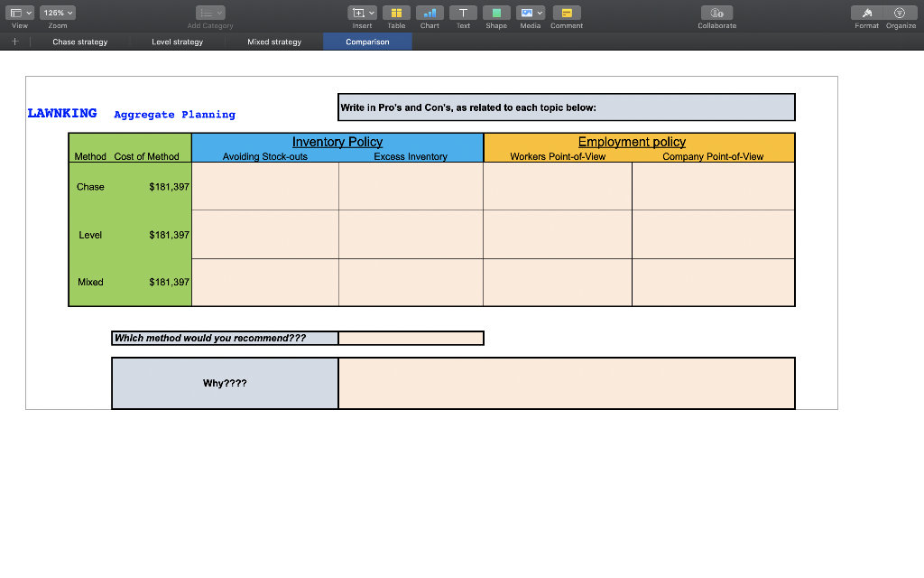This screenshot has height=578, width=924.
Task: Select the Level method label cell
Action: pyautogui.click(x=90, y=235)
